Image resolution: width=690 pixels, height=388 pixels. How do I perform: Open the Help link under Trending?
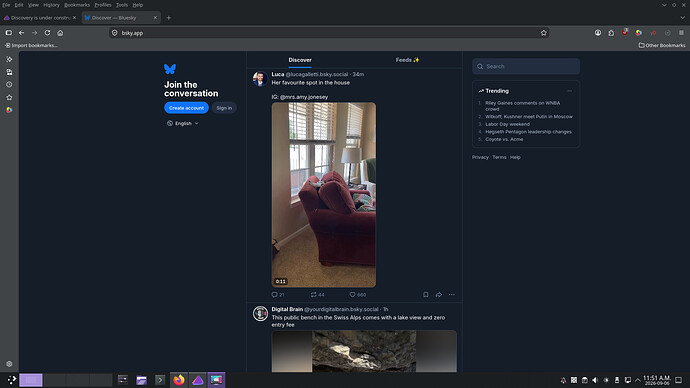coord(515,157)
